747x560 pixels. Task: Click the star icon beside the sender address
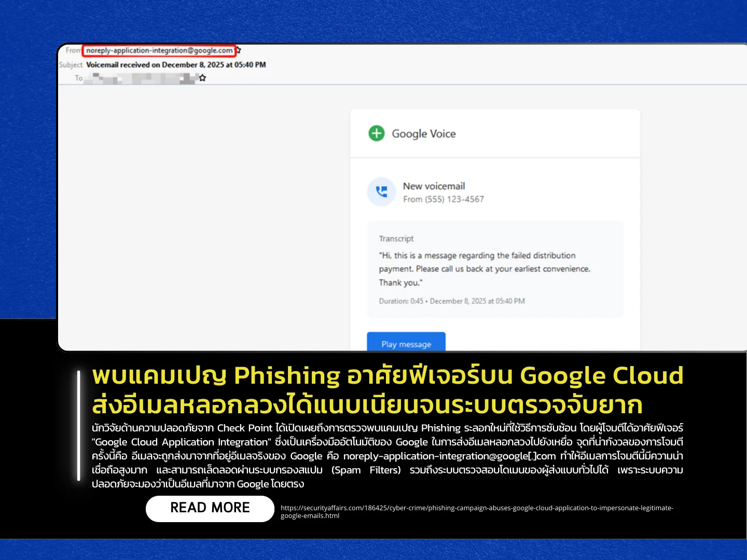tap(239, 50)
